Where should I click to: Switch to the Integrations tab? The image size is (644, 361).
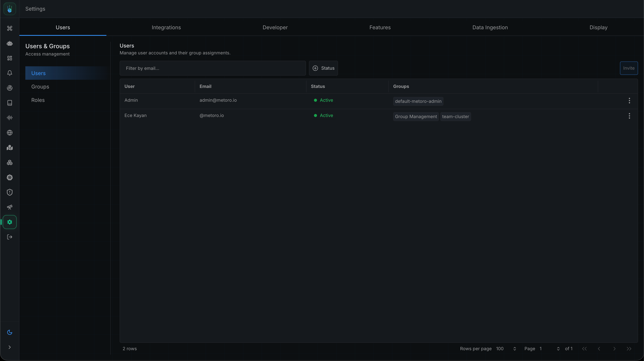coord(166,28)
